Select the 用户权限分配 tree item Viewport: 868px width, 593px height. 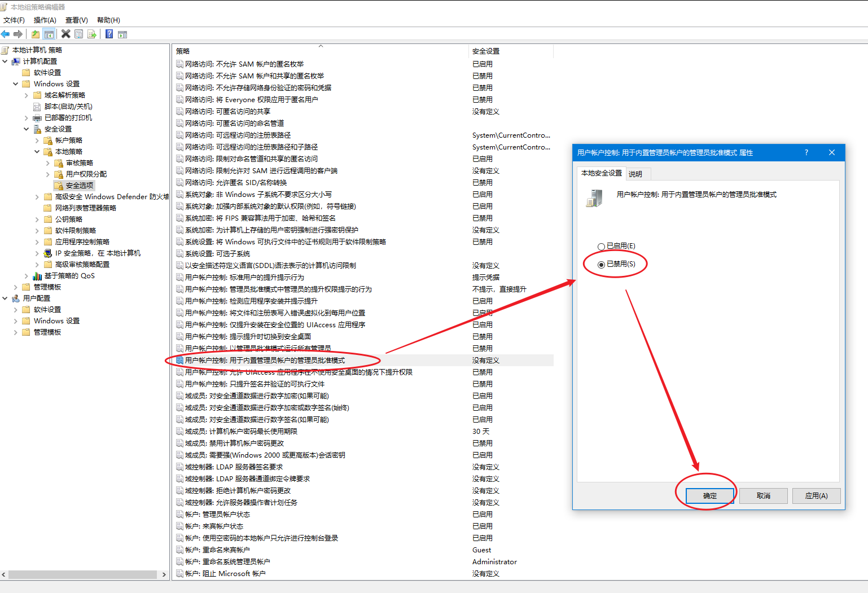point(86,174)
